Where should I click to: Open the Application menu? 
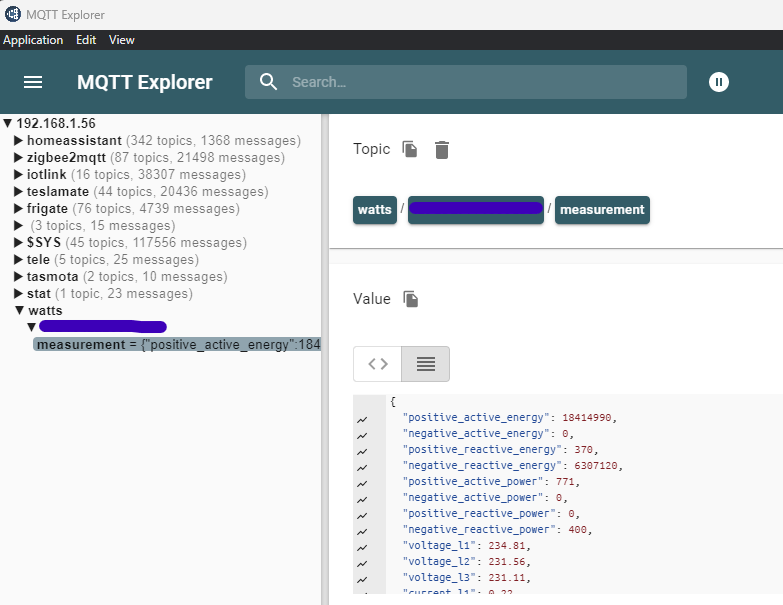(x=33, y=40)
